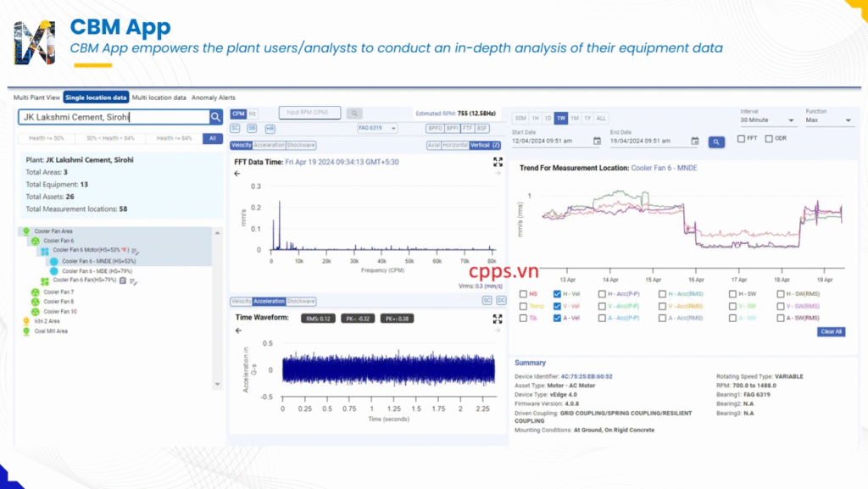This screenshot has height=489, width=868.
Task: Click the Input RPM (CPM) field
Action: click(x=309, y=113)
